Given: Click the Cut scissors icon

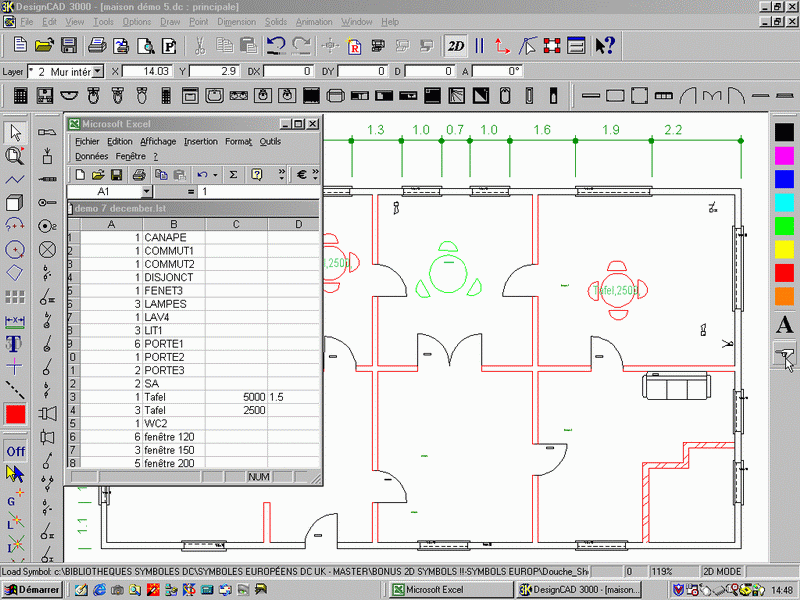Looking at the screenshot, I should pos(199,45).
